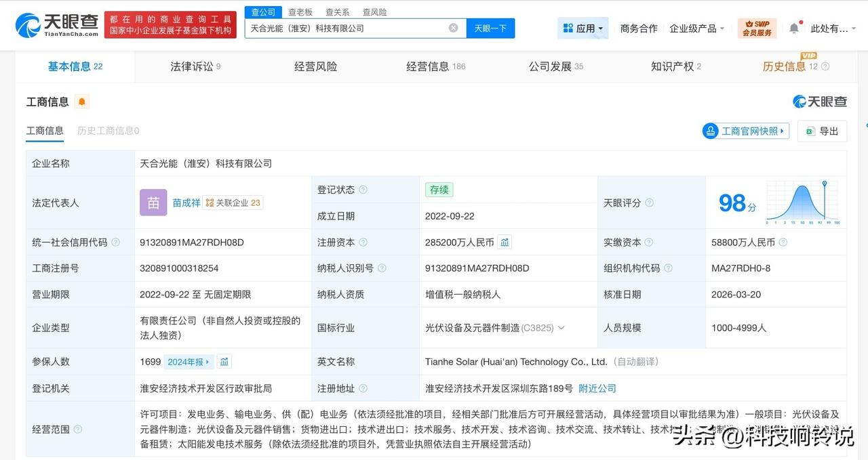Viewport: 868px width, 460px height.
Task: Switch to the 历史工商信息 tab
Action: [x=107, y=130]
